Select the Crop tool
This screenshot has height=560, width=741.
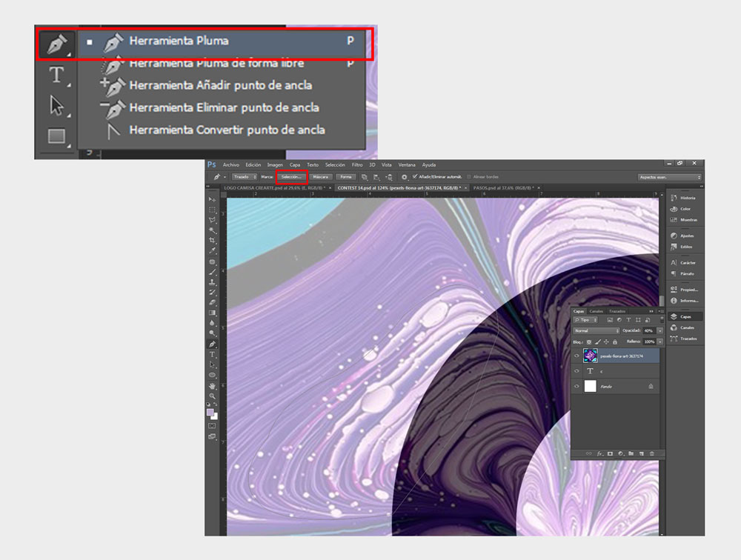(x=212, y=241)
